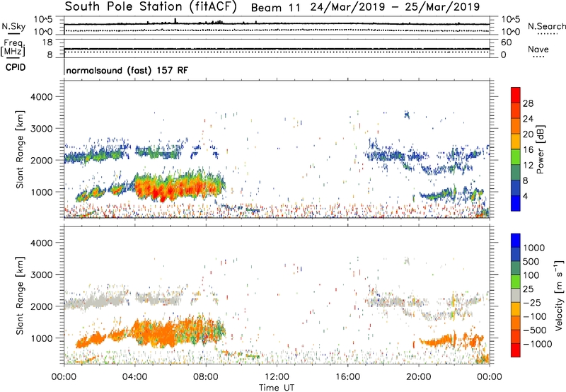Click the blue segment of Power color bar
This screenshot has width=566, height=392.
[516, 204]
